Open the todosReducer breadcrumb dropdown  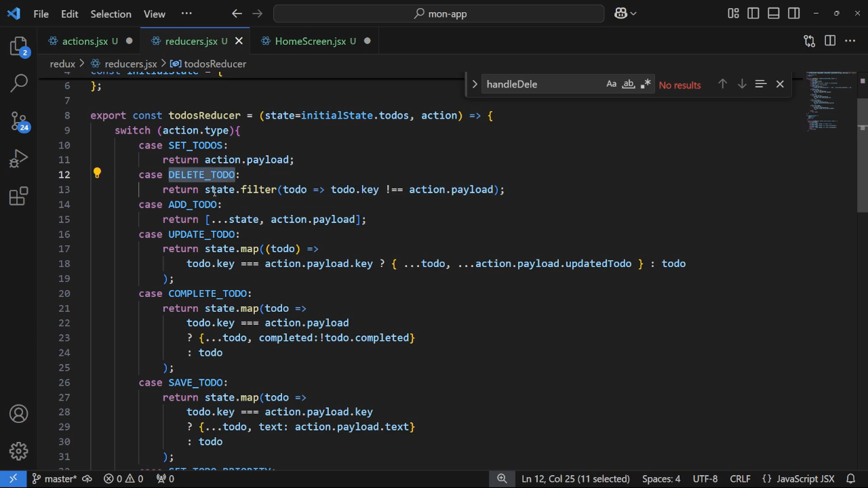pyautogui.click(x=214, y=63)
